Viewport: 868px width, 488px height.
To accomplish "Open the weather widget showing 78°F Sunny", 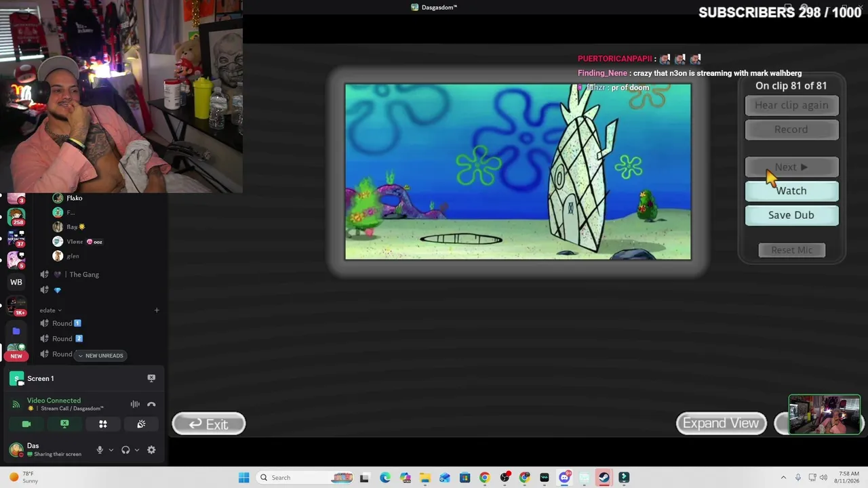I will [x=23, y=477].
